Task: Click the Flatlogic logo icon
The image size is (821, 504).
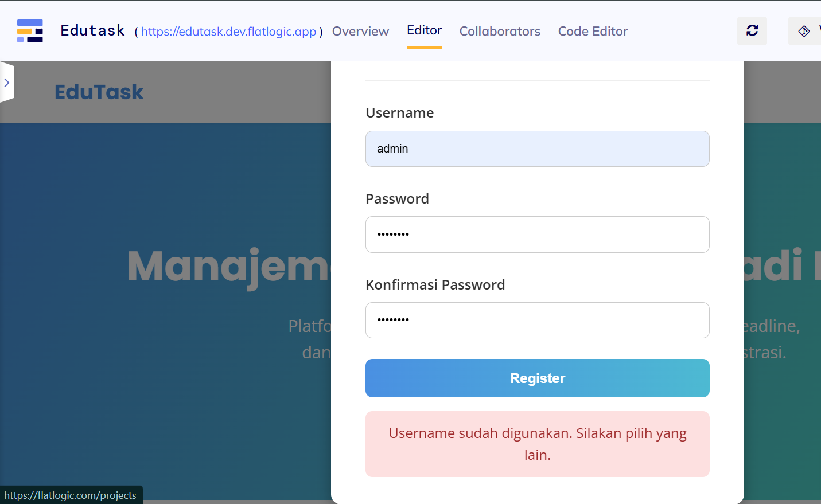Action: tap(30, 31)
